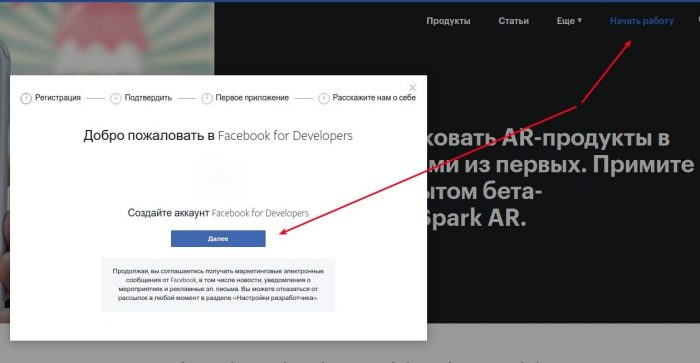Follow the Facebook link in the consent notice
Viewport: 700px width, 363px height.
point(183,280)
